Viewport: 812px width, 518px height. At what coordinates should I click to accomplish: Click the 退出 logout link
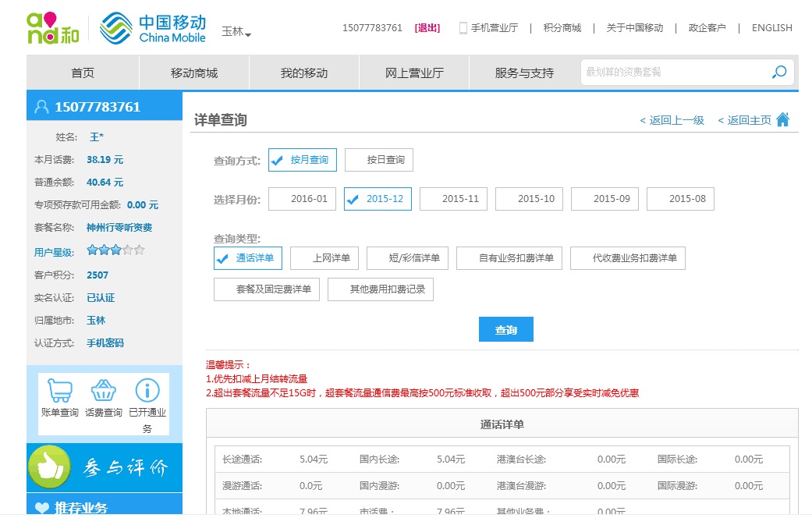[427, 28]
